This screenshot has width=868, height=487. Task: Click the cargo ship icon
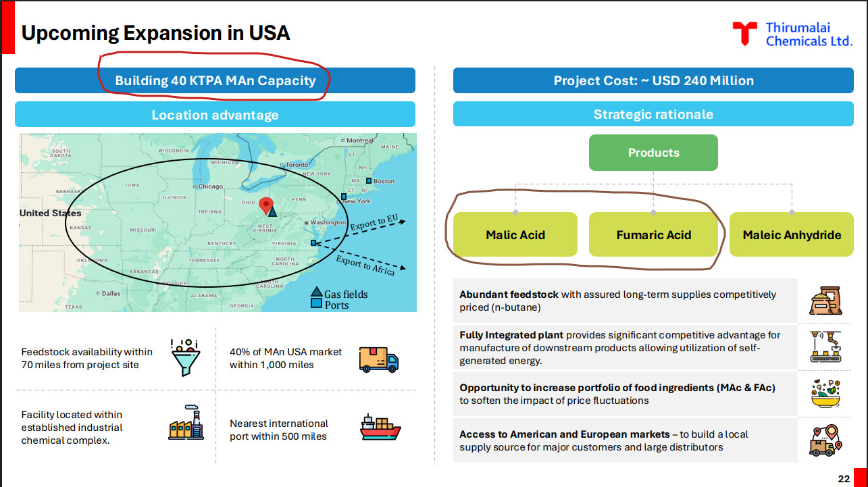tap(380, 428)
